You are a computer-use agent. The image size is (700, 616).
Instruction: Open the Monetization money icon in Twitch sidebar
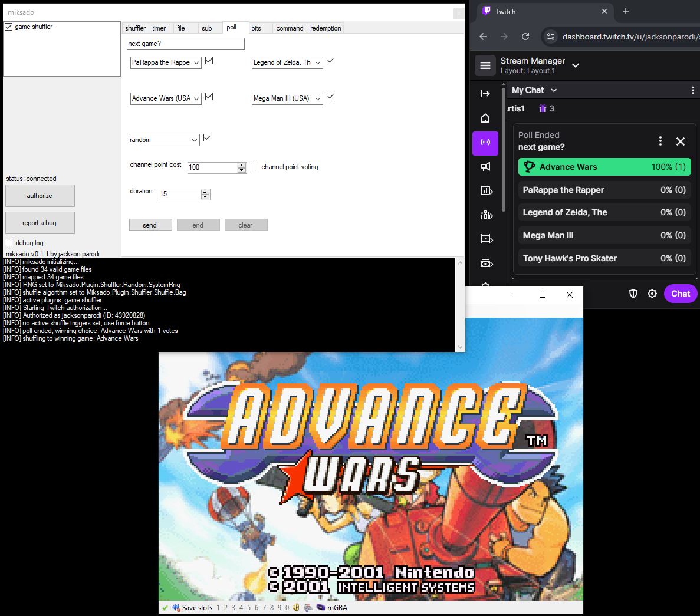click(x=486, y=263)
